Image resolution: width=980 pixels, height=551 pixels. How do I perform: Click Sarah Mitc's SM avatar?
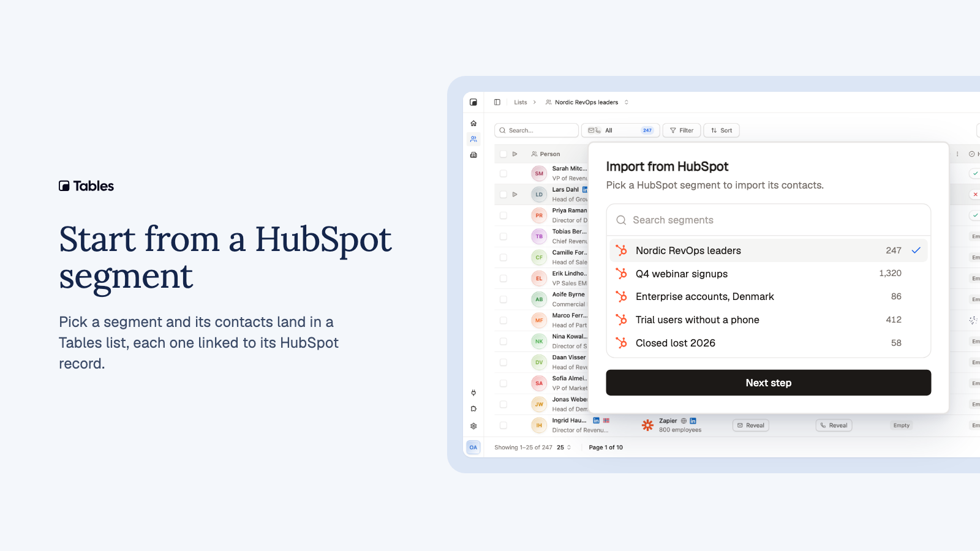pos(539,173)
